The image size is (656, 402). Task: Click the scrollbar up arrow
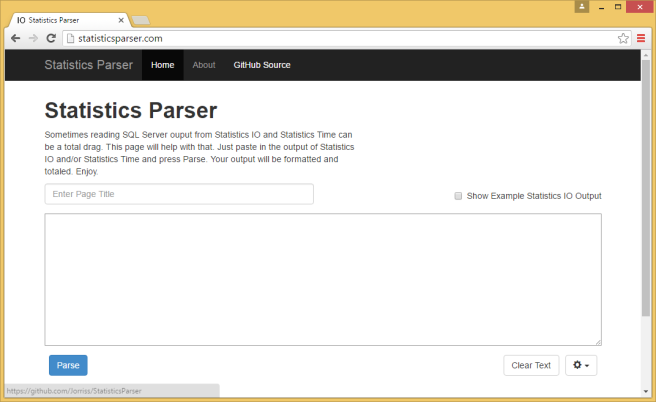pyautogui.click(x=646, y=54)
